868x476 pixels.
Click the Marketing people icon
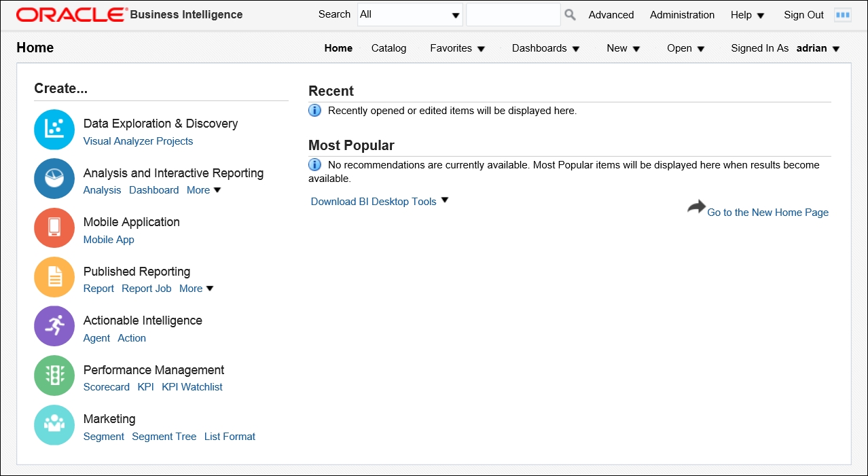54,425
